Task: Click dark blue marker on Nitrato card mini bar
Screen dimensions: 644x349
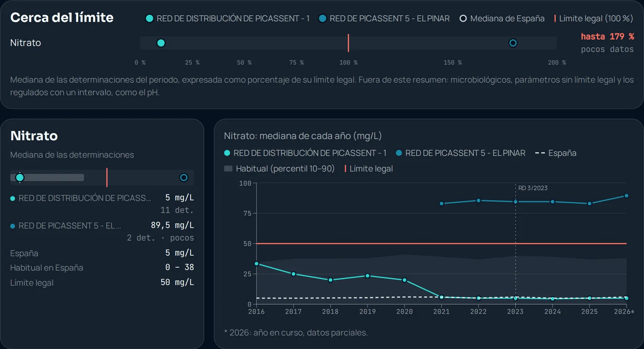Action: (x=184, y=177)
